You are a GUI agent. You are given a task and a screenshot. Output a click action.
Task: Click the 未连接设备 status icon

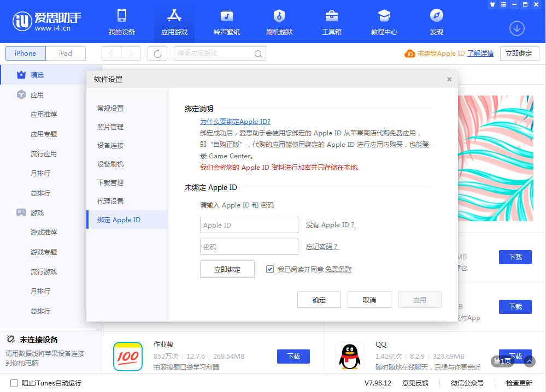tap(11, 339)
